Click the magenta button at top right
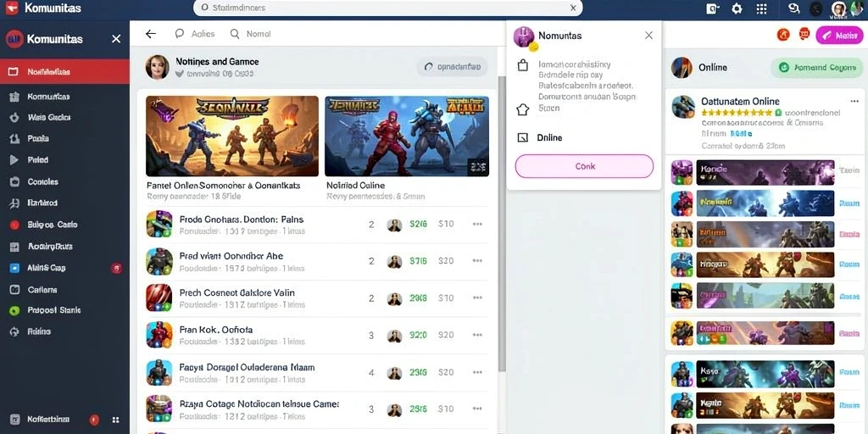The height and width of the screenshot is (434, 868). (839, 35)
